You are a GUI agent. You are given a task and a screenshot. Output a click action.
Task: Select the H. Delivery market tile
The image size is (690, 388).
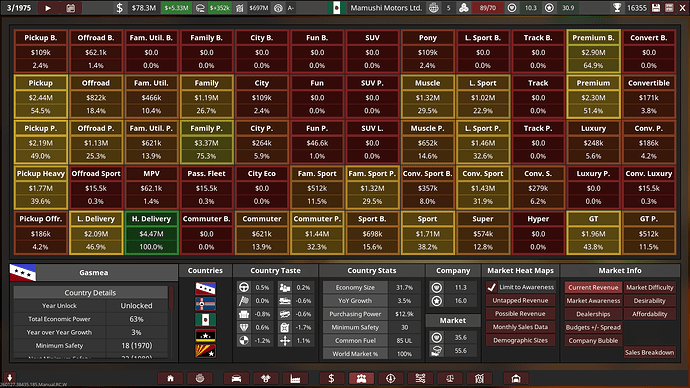point(151,233)
